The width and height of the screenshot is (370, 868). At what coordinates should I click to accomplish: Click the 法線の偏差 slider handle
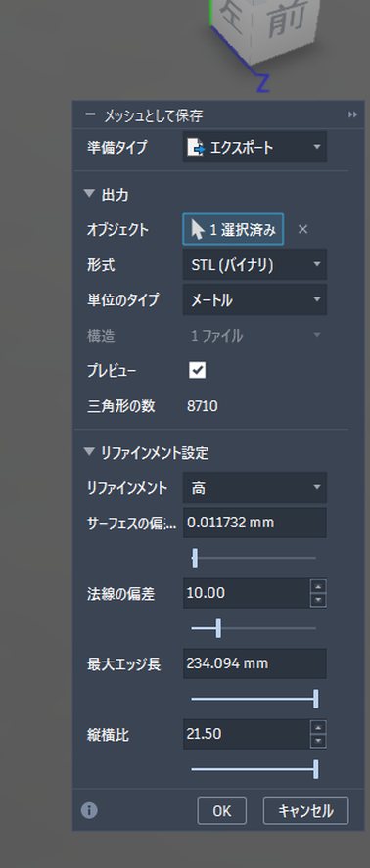(x=218, y=628)
